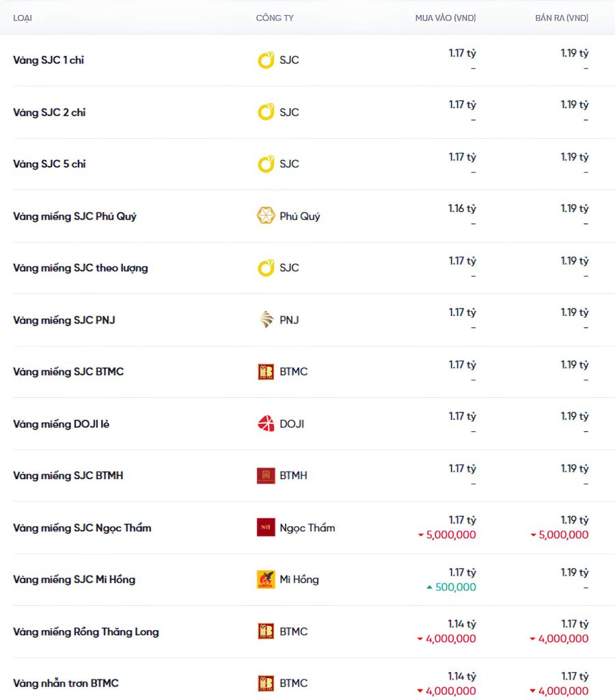Sort by the LOẠI column header
Image resolution: width=615 pixels, height=700 pixels.
[x=23, y=18]
